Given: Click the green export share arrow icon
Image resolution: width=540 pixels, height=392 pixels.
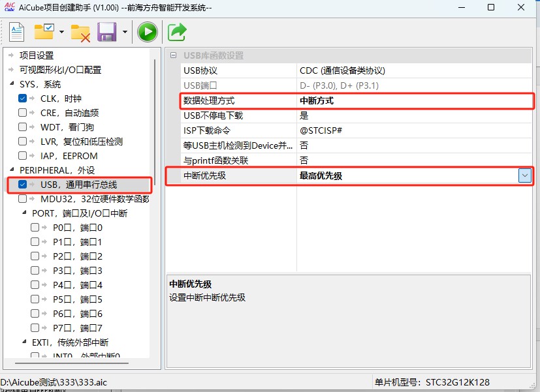Looking at the screenshot, I should [x=177, y=32].
